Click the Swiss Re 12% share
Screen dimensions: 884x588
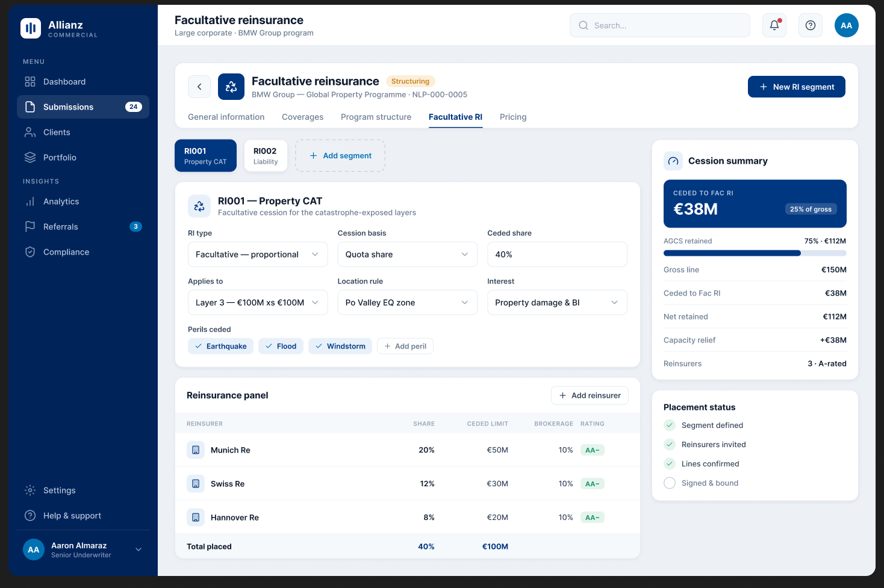(x=428, y=484)
